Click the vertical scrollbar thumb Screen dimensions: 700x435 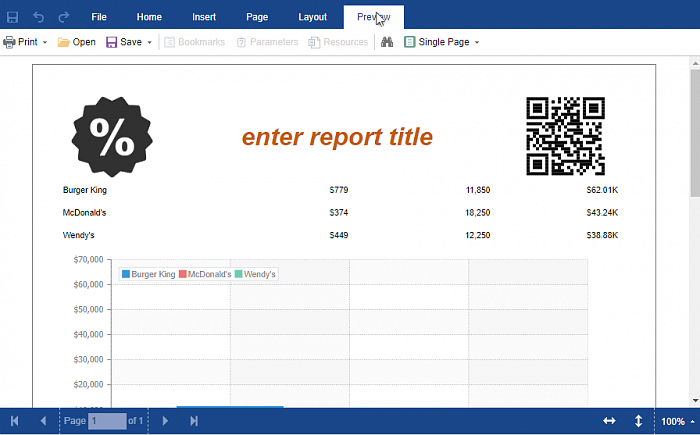[x=695, y=133]
